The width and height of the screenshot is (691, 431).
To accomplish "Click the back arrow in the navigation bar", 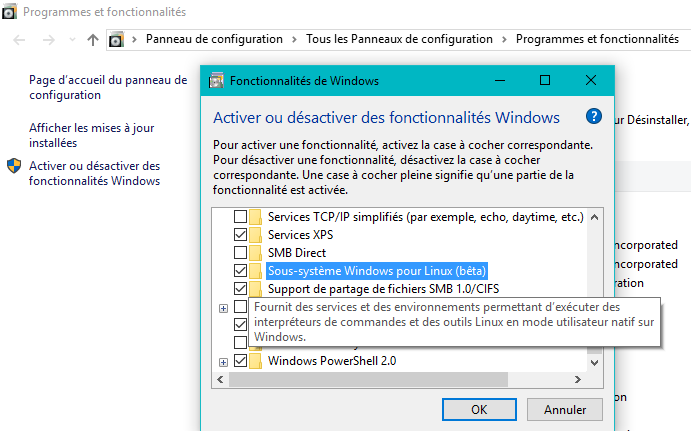I will (19, 40).
